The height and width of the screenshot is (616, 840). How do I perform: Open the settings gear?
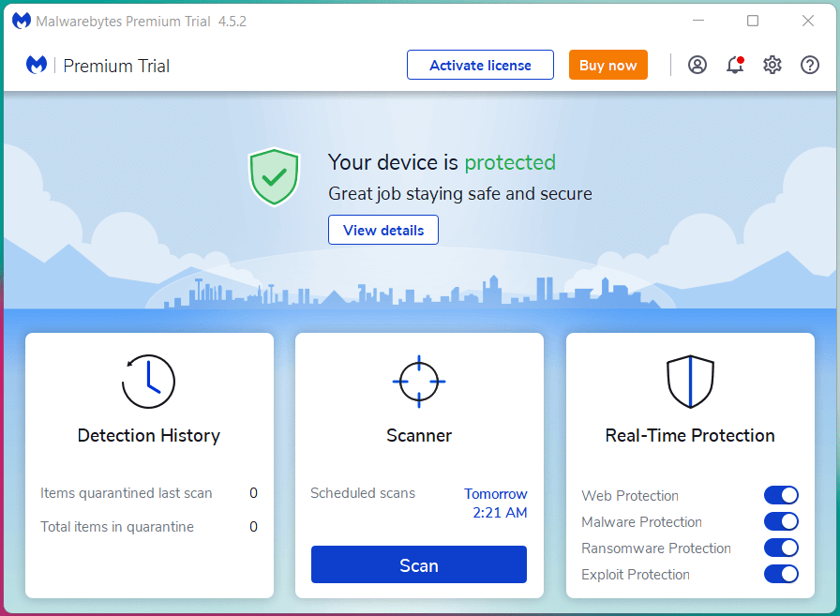point(772,65)
